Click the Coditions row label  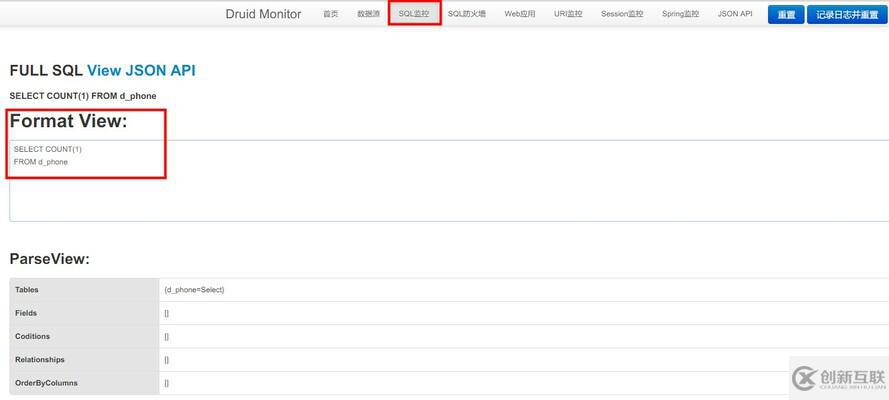pos(32,336)
